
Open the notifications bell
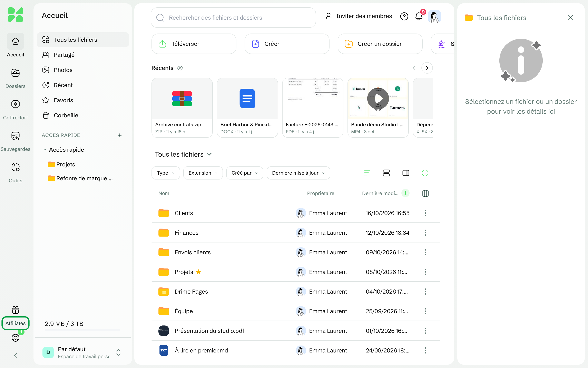pos(419,16)
